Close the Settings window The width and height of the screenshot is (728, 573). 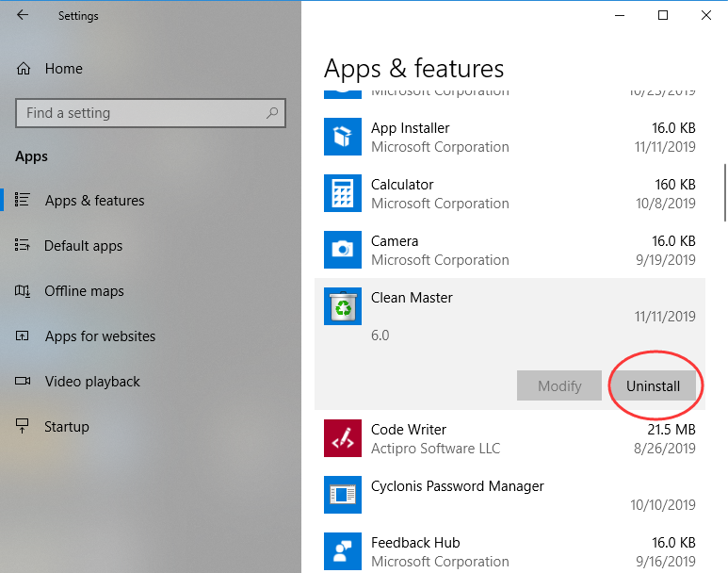pyautogui.click(x=706, y=15)
